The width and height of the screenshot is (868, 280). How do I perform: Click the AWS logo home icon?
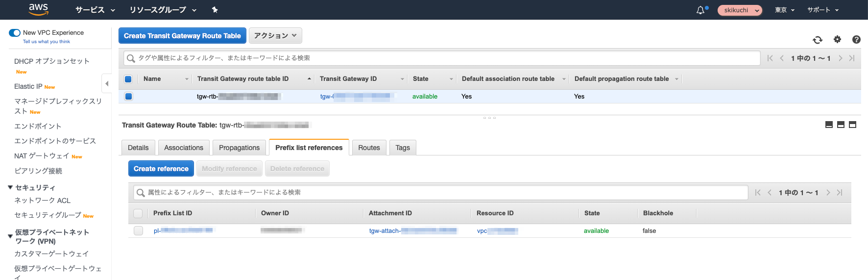pyautogui.click(x=38, y=9)
